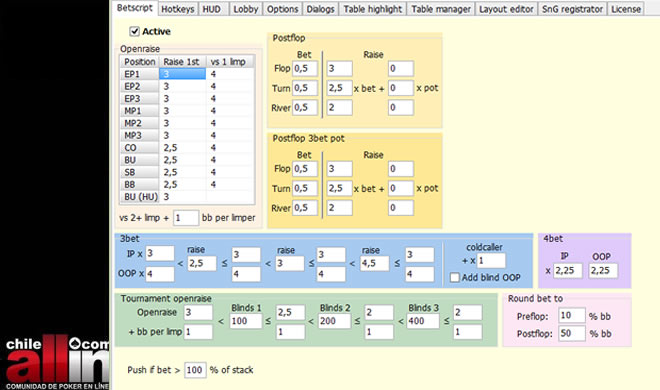Edit Tournament Openraise field
Viewport: 660px width, 390px height.
click(x=198, y=313)
